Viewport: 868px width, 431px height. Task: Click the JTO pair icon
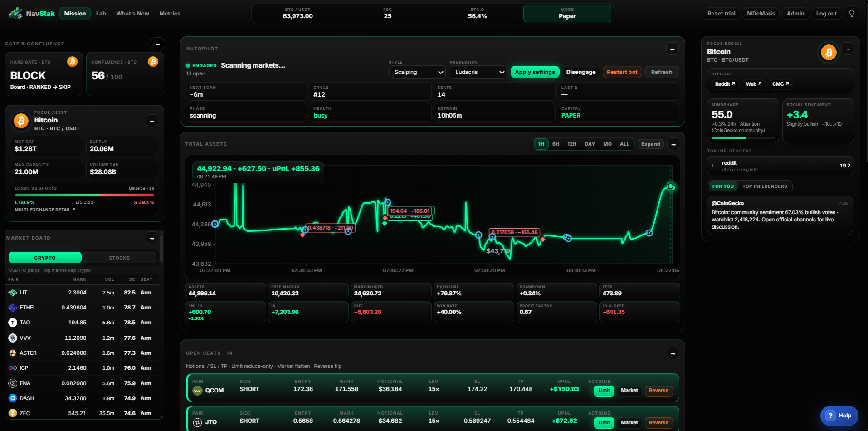point(197,422)
